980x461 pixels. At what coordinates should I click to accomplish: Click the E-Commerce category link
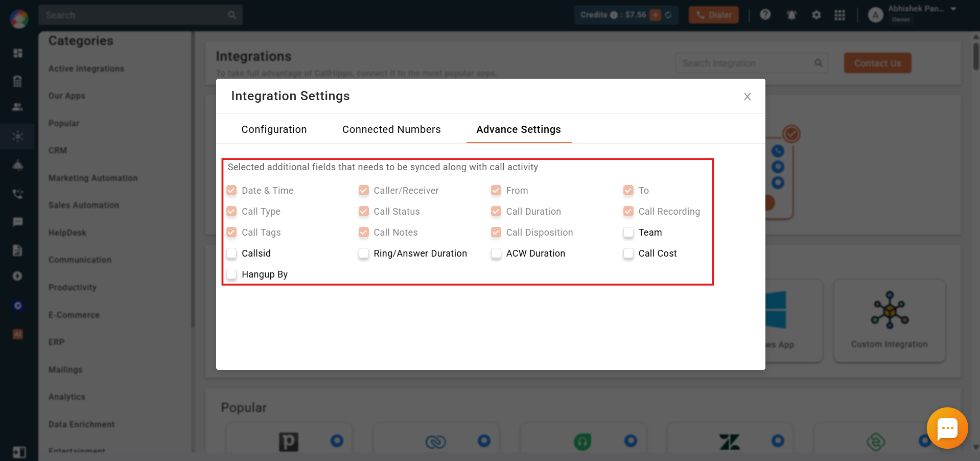[74, 315]
